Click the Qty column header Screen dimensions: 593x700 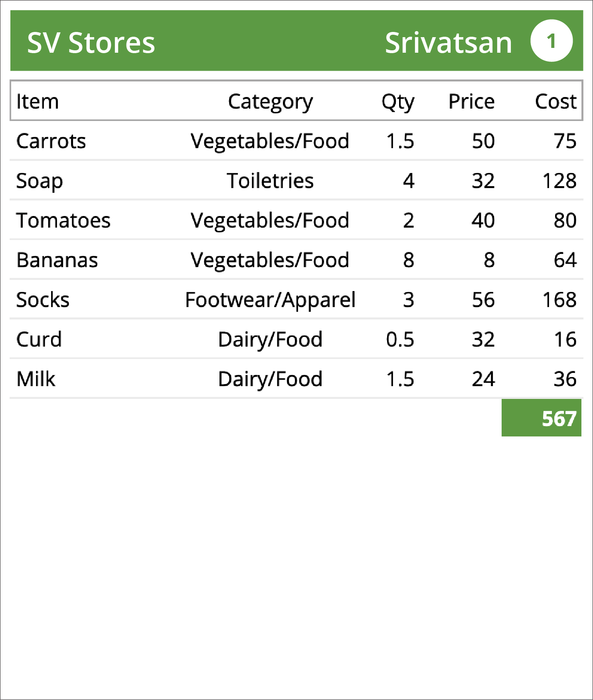(x=398, y=102)
